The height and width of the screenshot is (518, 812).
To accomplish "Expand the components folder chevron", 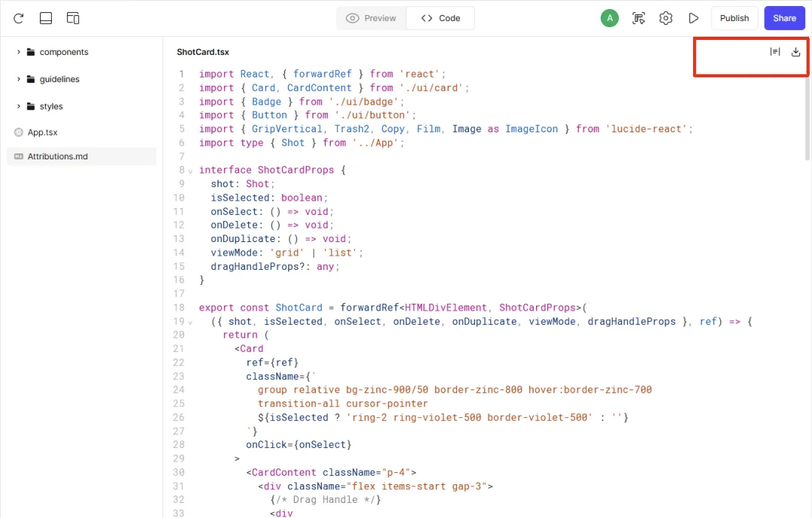I will [19, 52].
